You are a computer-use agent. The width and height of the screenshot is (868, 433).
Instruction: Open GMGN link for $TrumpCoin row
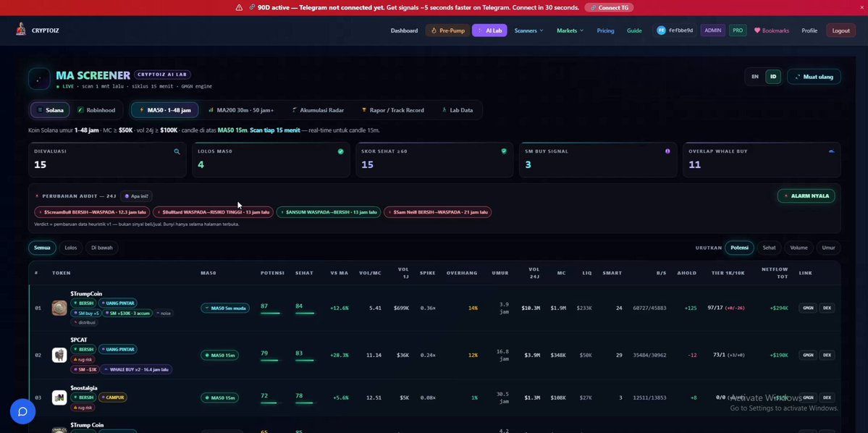click(808, 308)
